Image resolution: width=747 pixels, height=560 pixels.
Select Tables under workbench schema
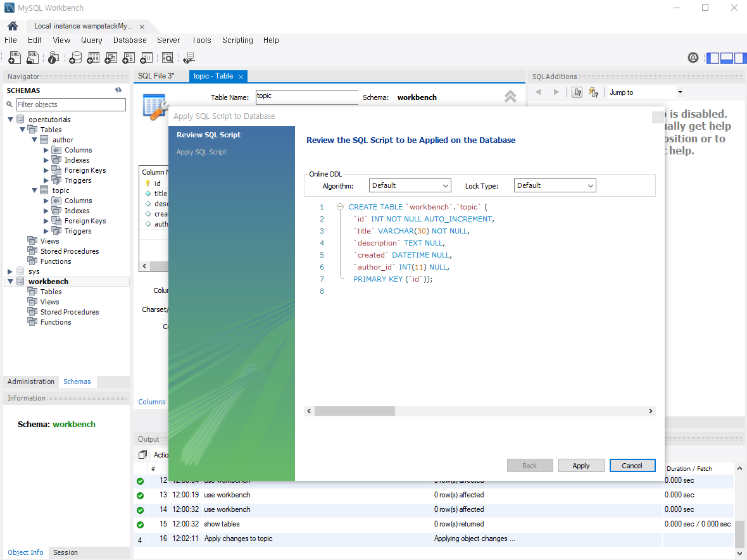coord(51,292)
